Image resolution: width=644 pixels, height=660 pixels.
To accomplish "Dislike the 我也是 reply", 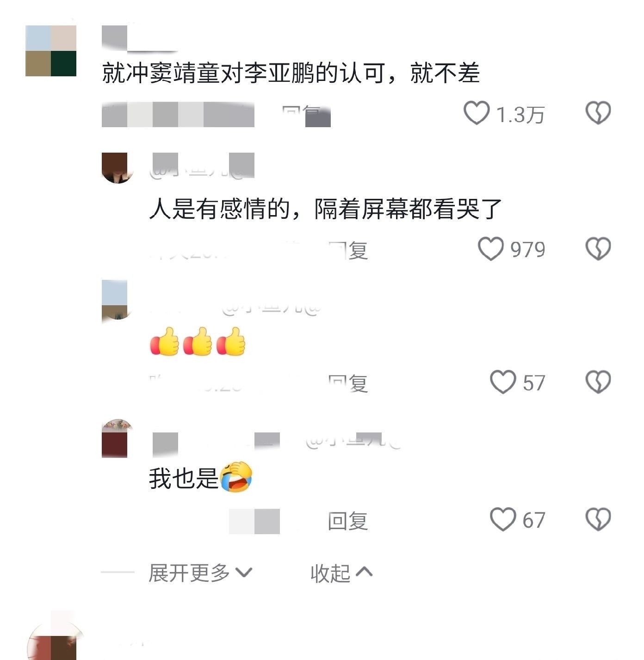I will (598, 519).
